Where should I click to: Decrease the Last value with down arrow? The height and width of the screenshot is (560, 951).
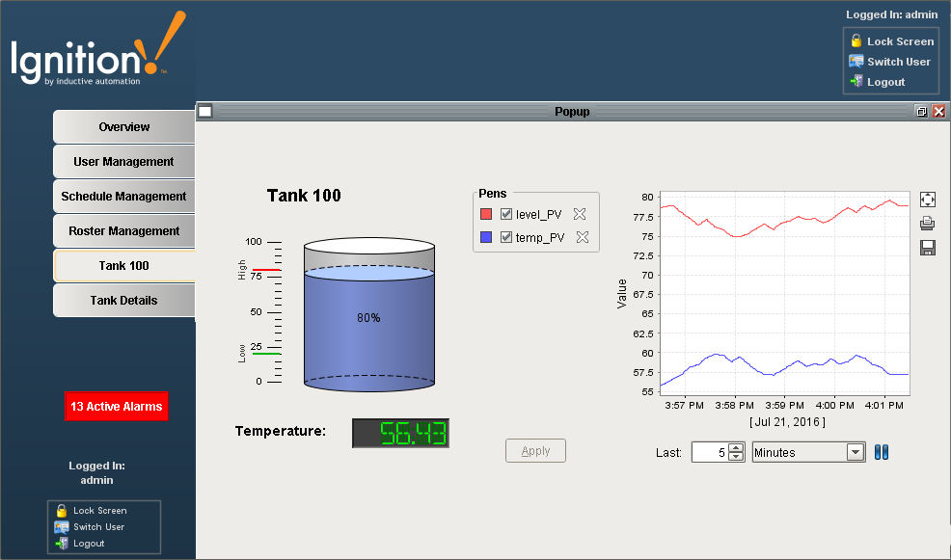[x=736, y=457]
